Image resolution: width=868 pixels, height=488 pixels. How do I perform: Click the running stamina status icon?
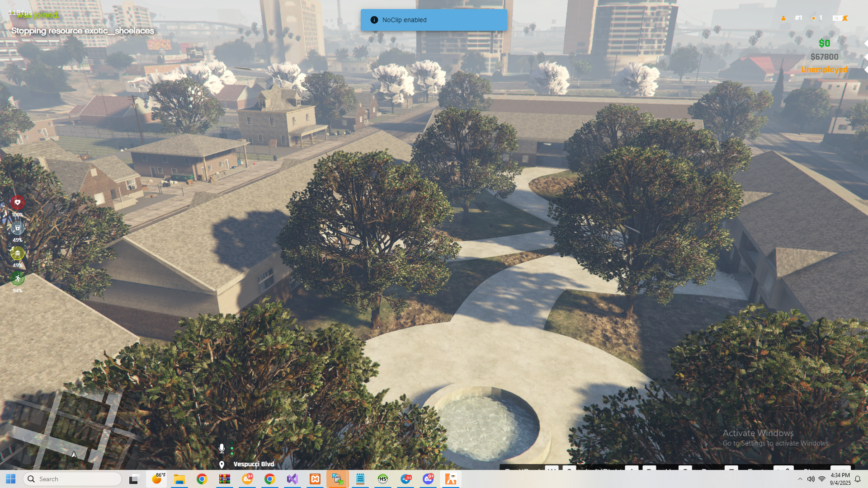pyautogui.click(x=17, y=278)
